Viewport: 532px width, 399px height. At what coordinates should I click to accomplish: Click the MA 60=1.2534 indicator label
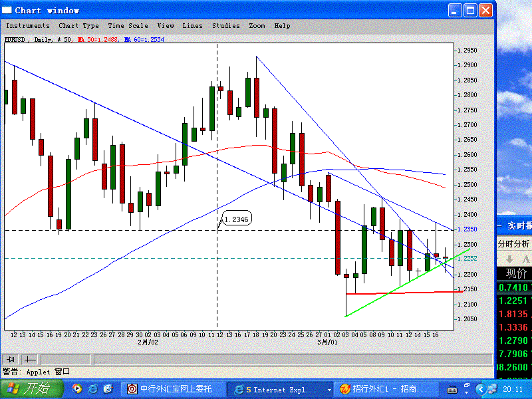point(144,40)
